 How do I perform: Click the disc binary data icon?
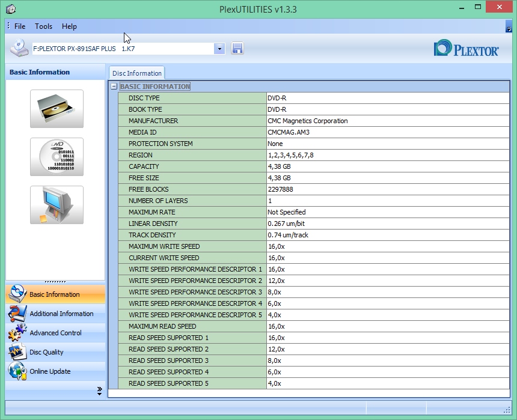pos(57,157)
